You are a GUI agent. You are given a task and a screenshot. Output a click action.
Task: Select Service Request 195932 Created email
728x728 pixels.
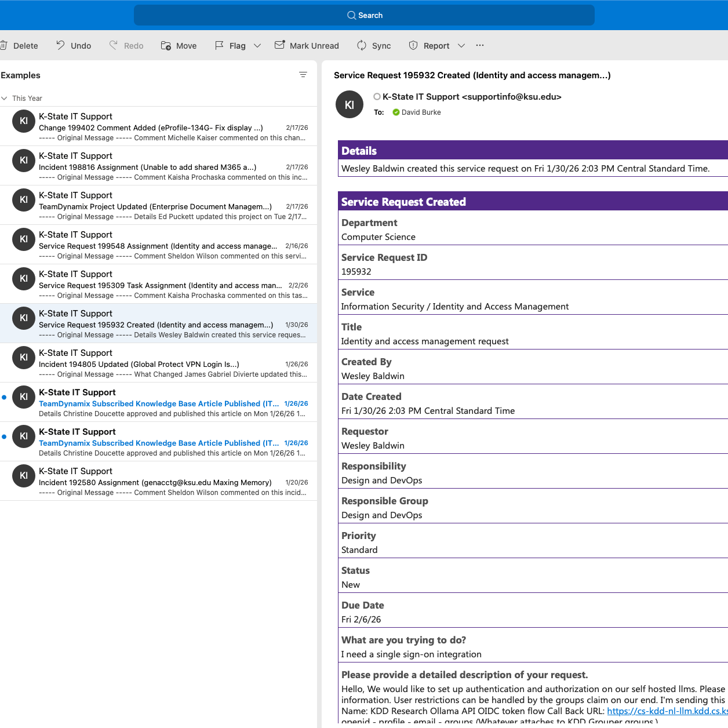pyautogui.click(x=159, y=323)
